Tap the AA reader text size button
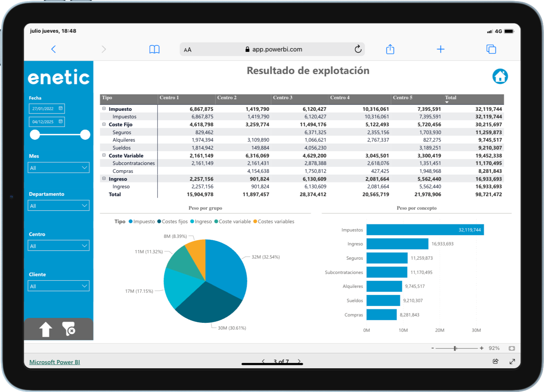This screenshot has height=392, width=544. pos(188,50)
